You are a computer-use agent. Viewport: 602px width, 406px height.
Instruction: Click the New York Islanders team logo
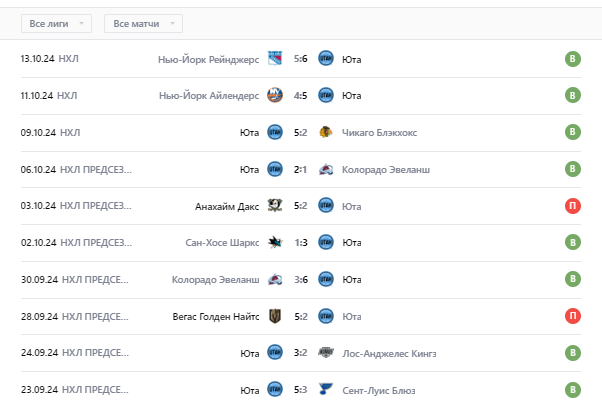[x=275, y=95]
